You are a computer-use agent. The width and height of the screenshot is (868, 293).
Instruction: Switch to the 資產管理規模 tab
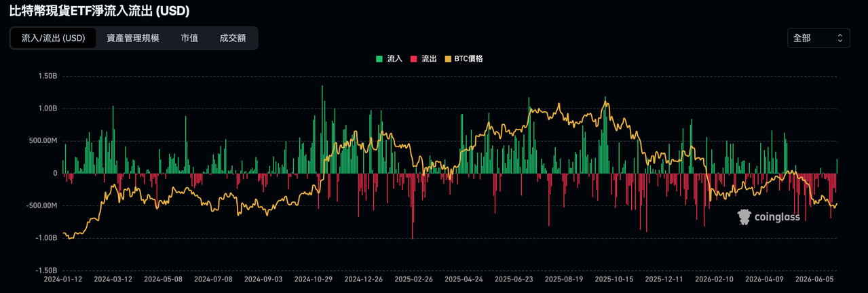point(133,38)
